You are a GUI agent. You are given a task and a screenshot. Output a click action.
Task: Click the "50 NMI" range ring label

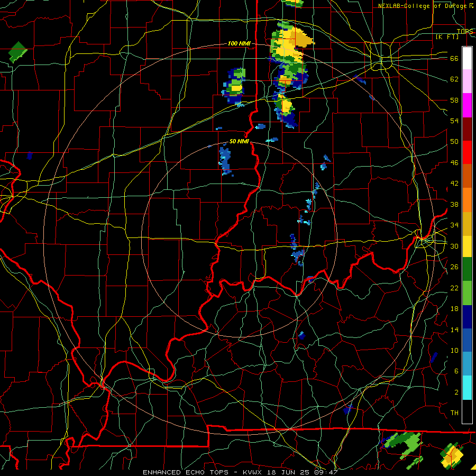click(239, 141)
